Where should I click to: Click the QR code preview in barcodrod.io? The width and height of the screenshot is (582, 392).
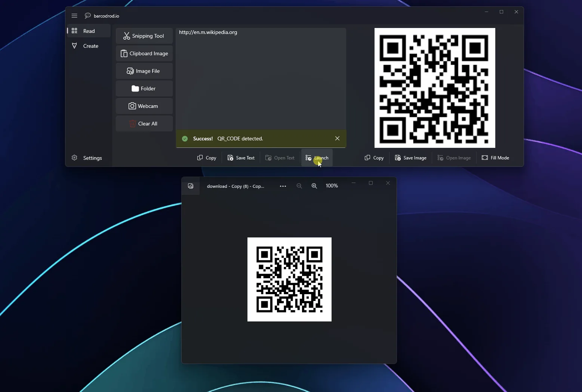coord(435,88)
